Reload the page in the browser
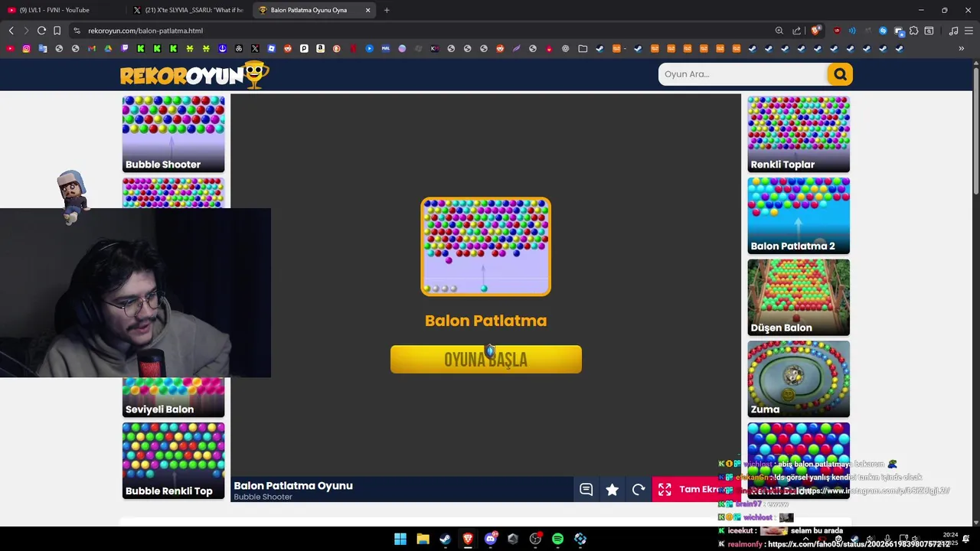The image size is (980, 551). (x=41, y=31)
